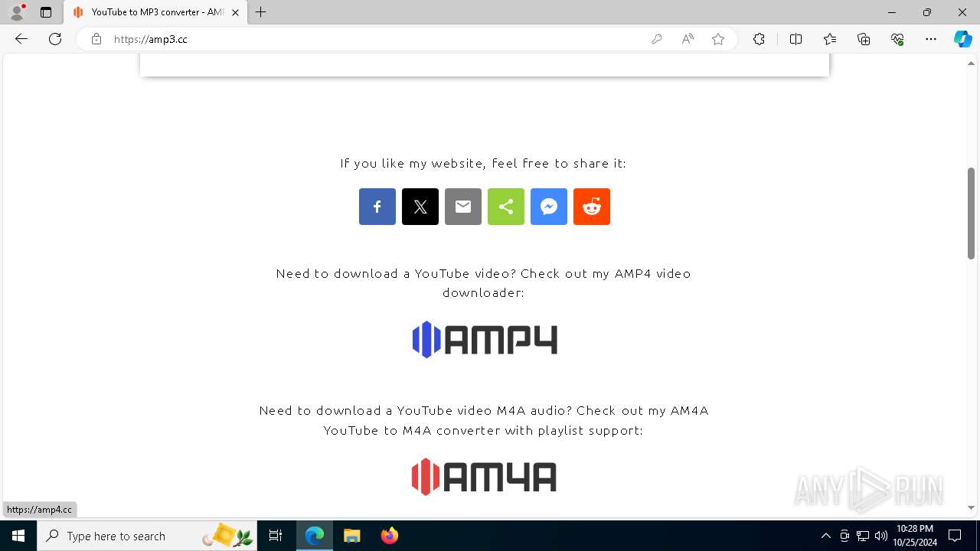Click the taskbar search box

click(x=147, y=536)
